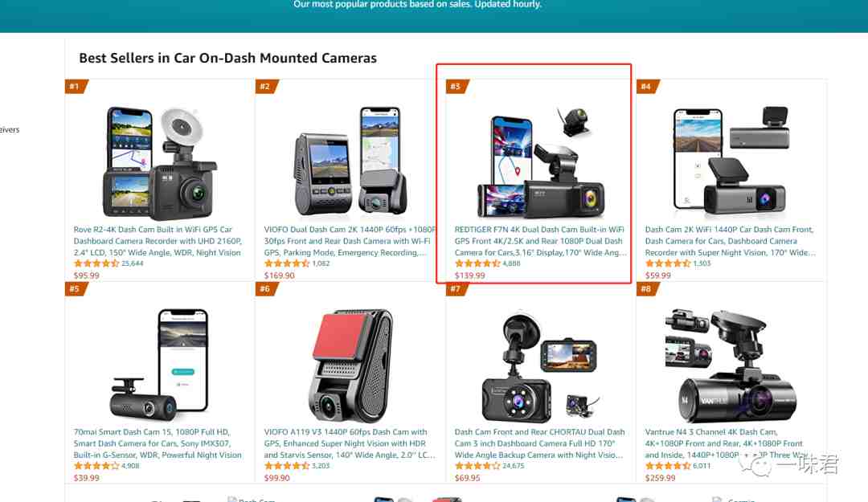Click the $169.90 price of VIOFO Dual
Viewport: 868px width, 502px height.
[x=279, y=275]
